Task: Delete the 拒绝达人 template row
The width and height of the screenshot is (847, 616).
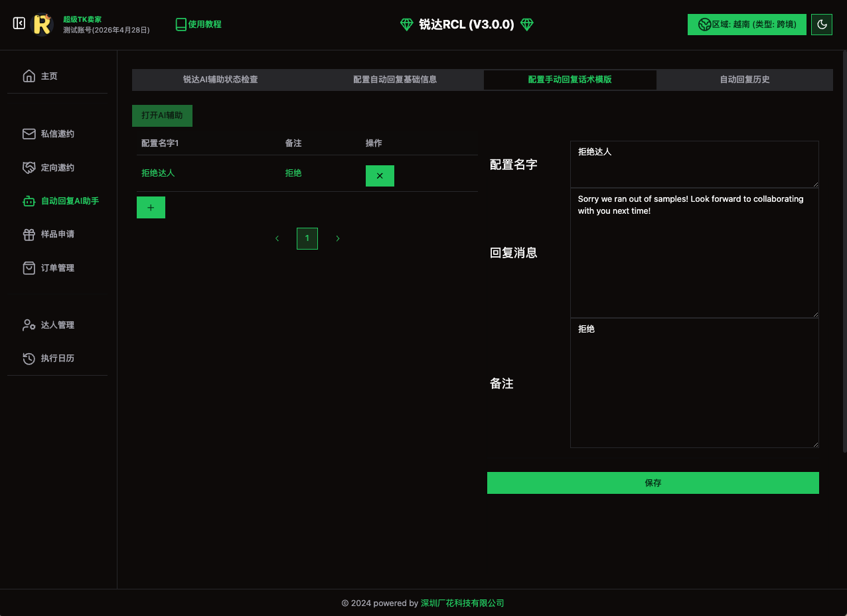Action: tap(380, 176)
